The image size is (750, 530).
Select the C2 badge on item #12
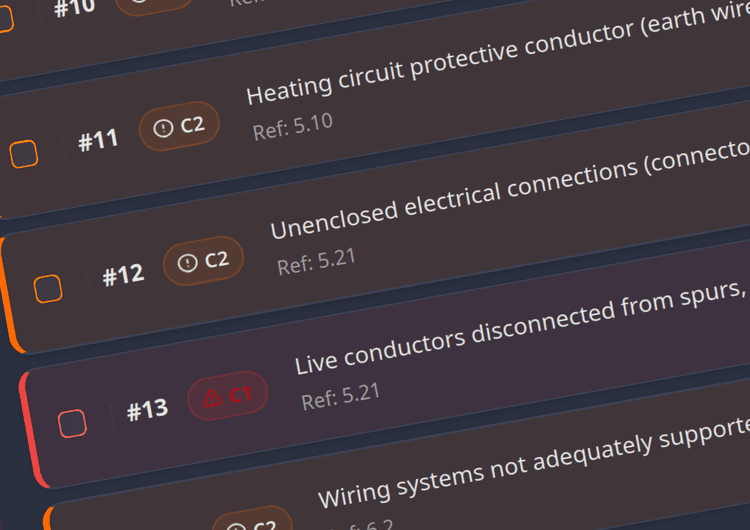[204, 261]
